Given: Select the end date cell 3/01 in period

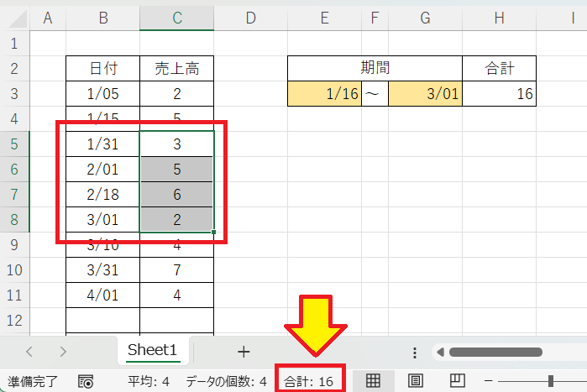Looking at the screenshot, I should coord(425,94).
